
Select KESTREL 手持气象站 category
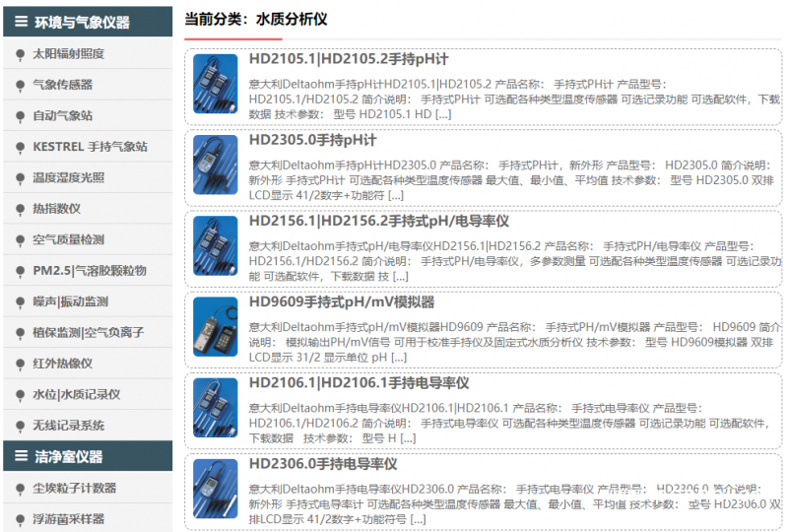[90, 147]
